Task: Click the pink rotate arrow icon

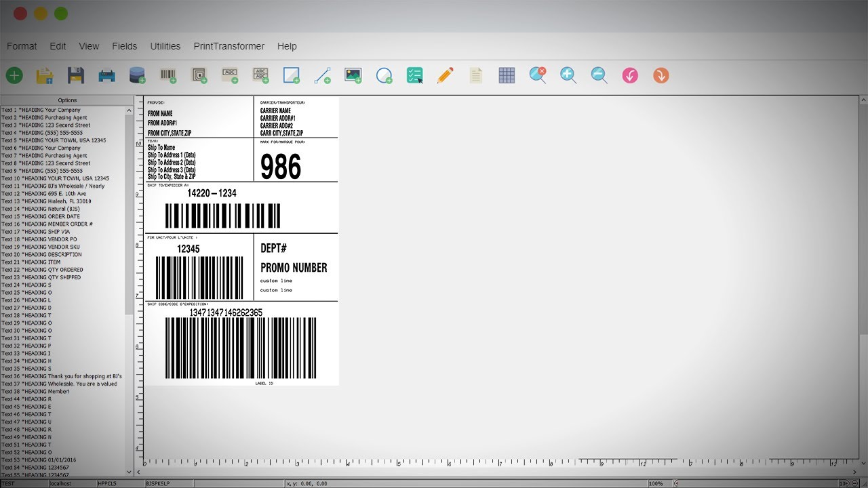Action: tap(630, 75)
